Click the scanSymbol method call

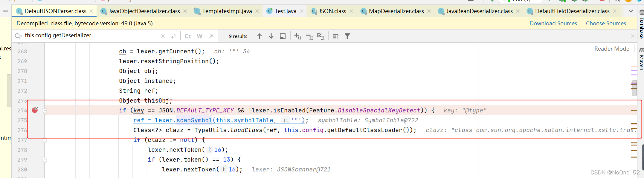(x=194, y=120)
